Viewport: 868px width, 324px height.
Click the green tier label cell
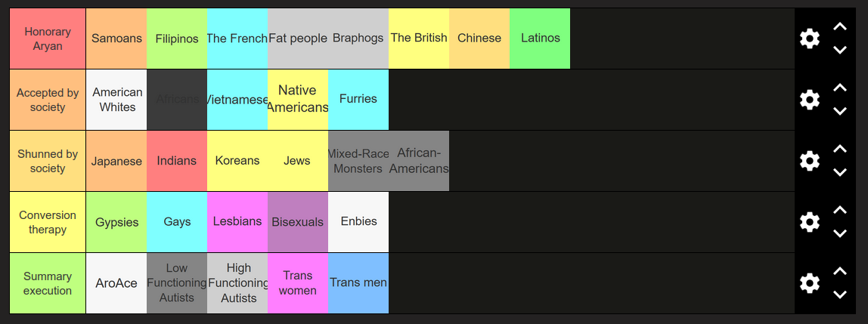48,283
